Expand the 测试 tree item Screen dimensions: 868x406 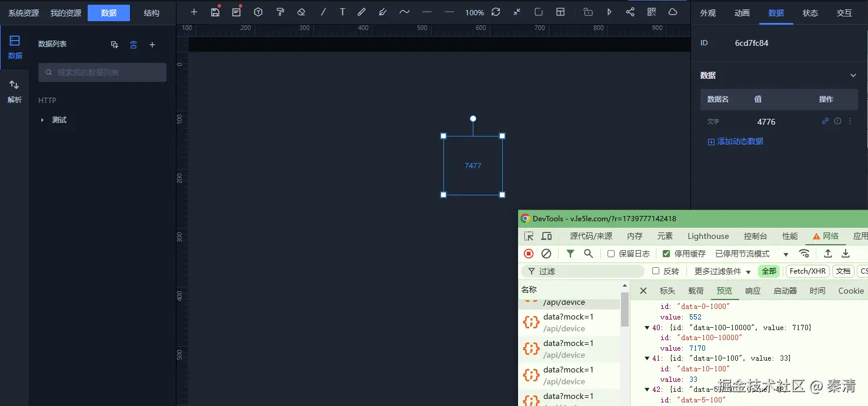[x=42, y=120]
